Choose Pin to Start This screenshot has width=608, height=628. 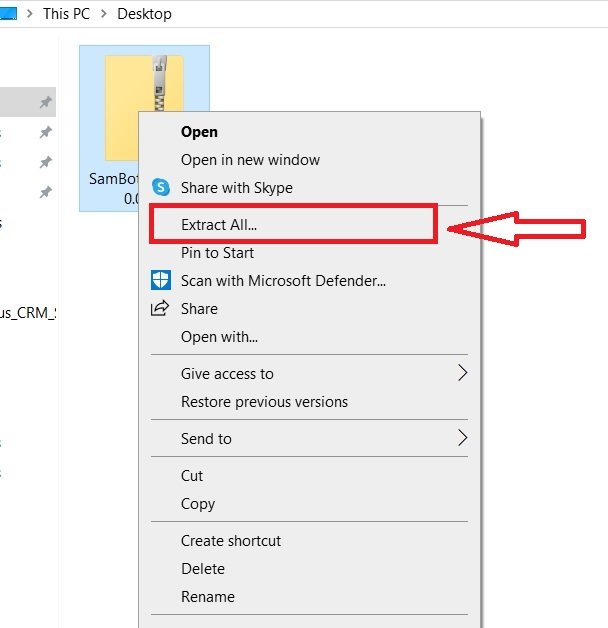217,253
